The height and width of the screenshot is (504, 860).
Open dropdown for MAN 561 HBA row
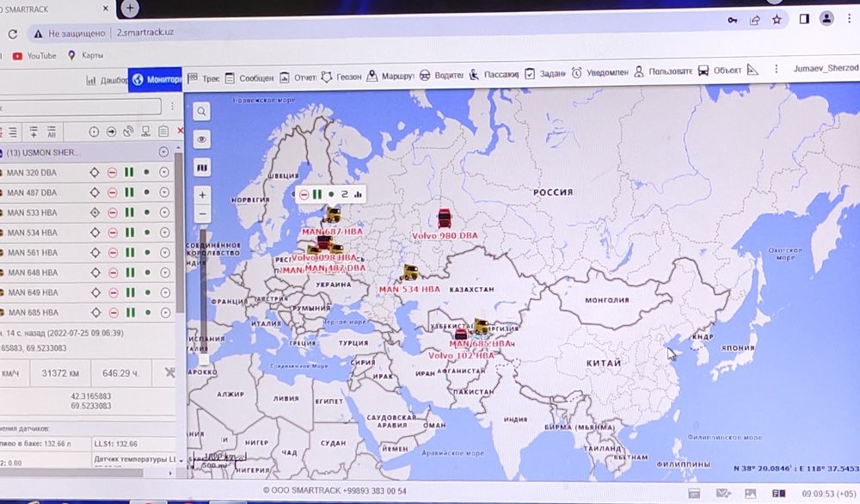coord(164,252)
